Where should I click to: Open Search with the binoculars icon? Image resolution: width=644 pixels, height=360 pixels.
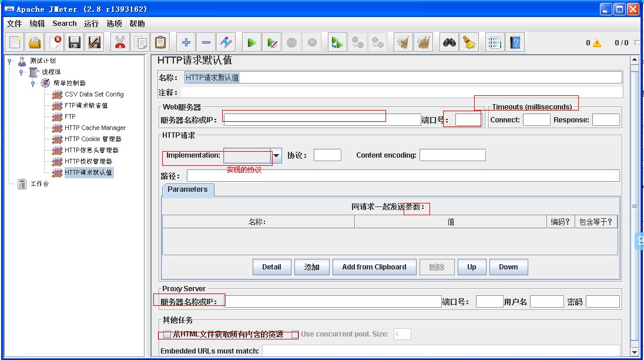(449, 42)
